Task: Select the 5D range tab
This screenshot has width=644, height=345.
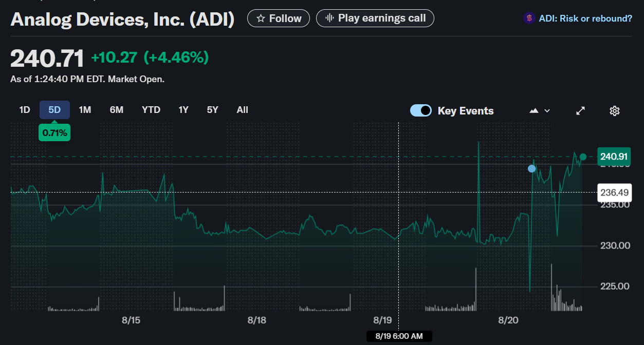Action: pos(54,110)
